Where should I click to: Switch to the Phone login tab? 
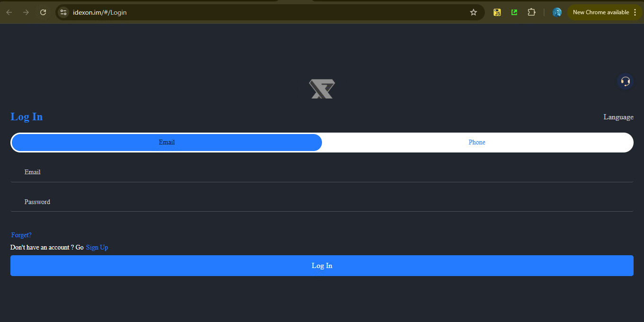coord(477,143)
